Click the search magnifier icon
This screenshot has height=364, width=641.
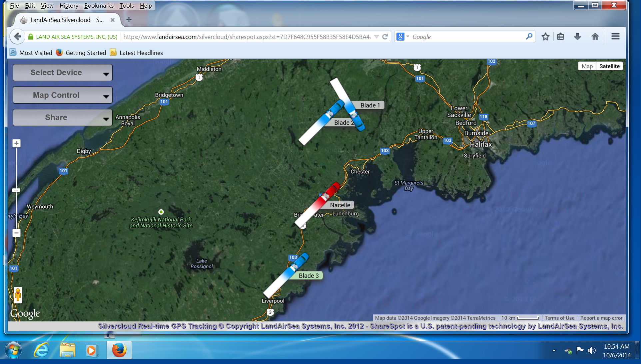529,36
